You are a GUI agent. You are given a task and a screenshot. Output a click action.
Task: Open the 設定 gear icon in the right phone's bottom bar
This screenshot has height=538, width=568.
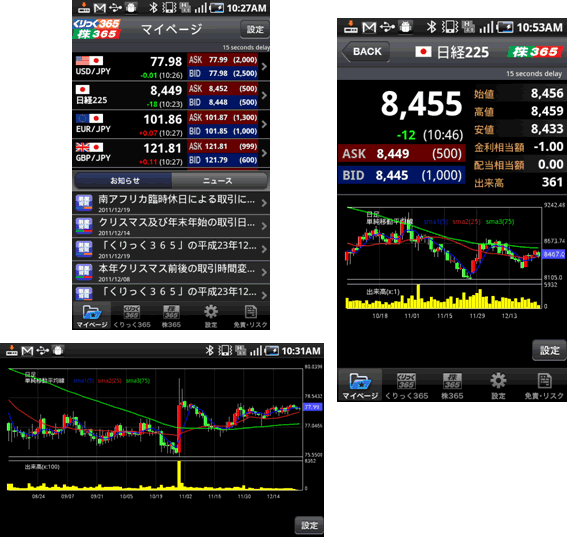(498, 385)
